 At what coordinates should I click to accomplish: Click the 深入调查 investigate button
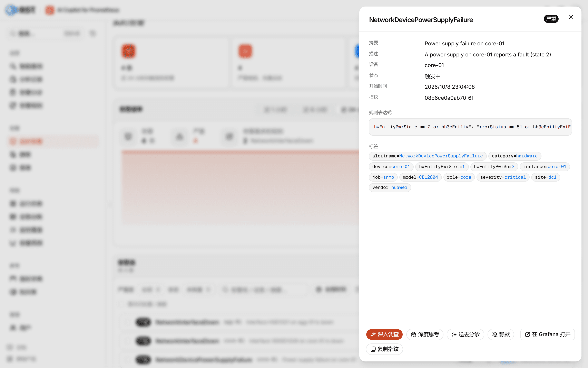[384, 334]
